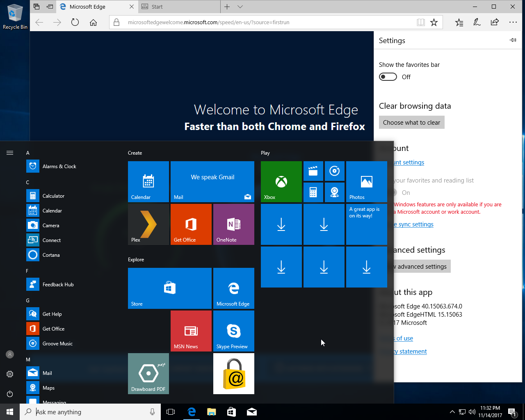Set these tabs aside icon
This screenshot has height=420, width=525.
pyautogui.click(x=50, y=7)
